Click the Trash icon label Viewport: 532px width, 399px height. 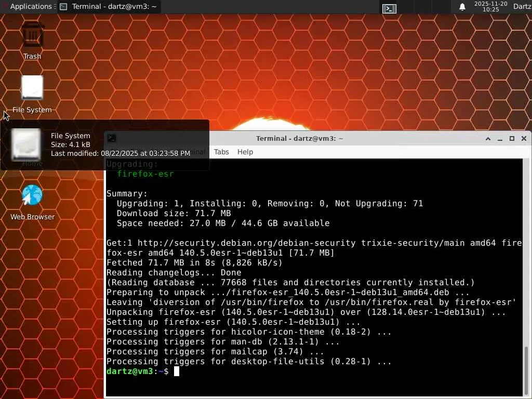(32, 56)
